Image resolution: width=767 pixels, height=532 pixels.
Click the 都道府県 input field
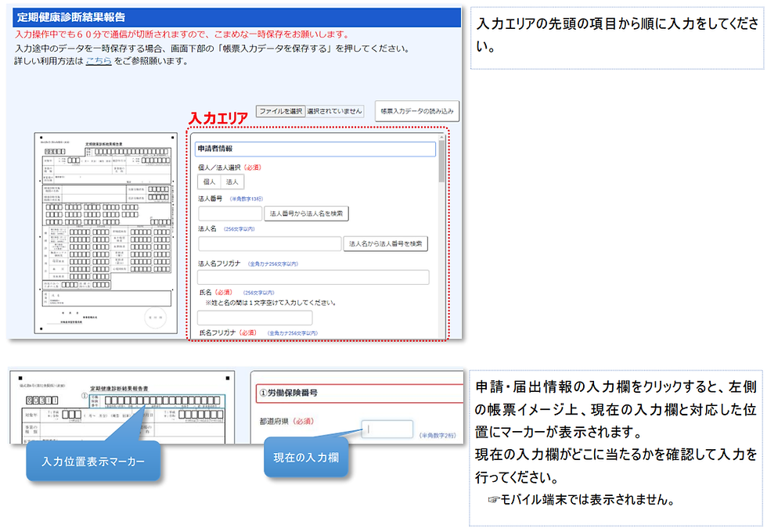[x=387, y=430]
